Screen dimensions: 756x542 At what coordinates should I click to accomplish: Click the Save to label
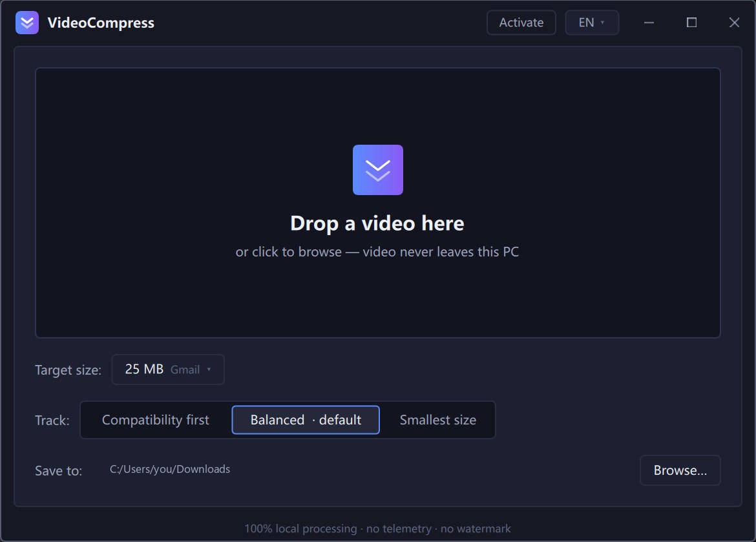[58, 471]
